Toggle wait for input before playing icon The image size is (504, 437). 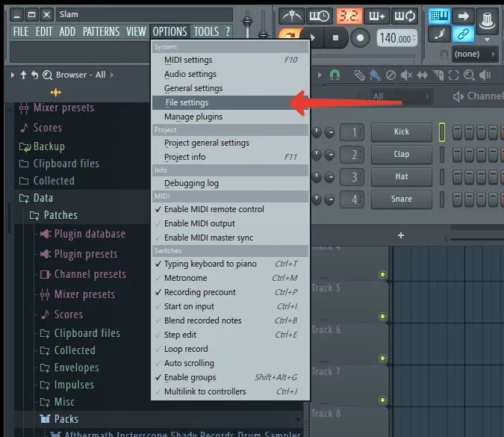[319, 16]
